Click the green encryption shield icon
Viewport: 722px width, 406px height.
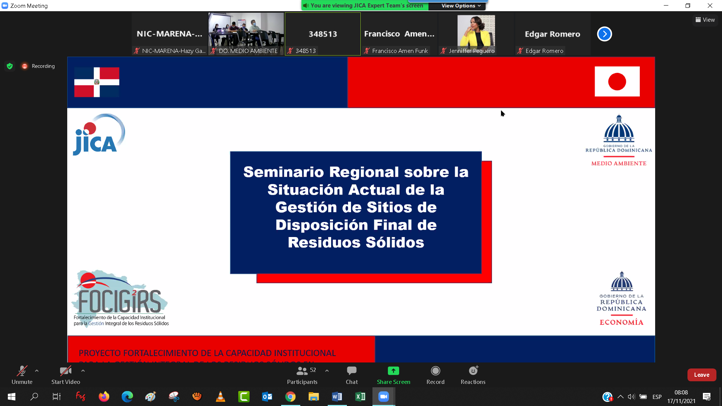(10, 66)
